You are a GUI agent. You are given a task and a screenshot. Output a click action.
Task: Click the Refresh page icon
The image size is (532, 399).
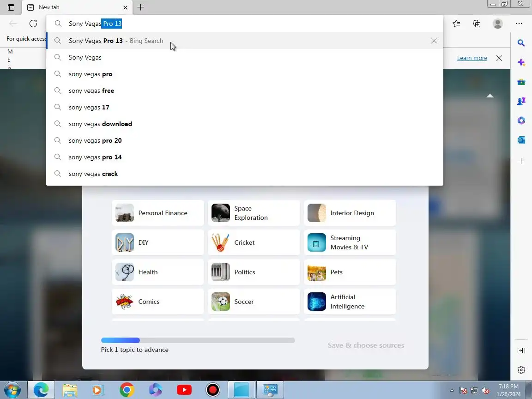pyautogui.click(x=33, y=24)
